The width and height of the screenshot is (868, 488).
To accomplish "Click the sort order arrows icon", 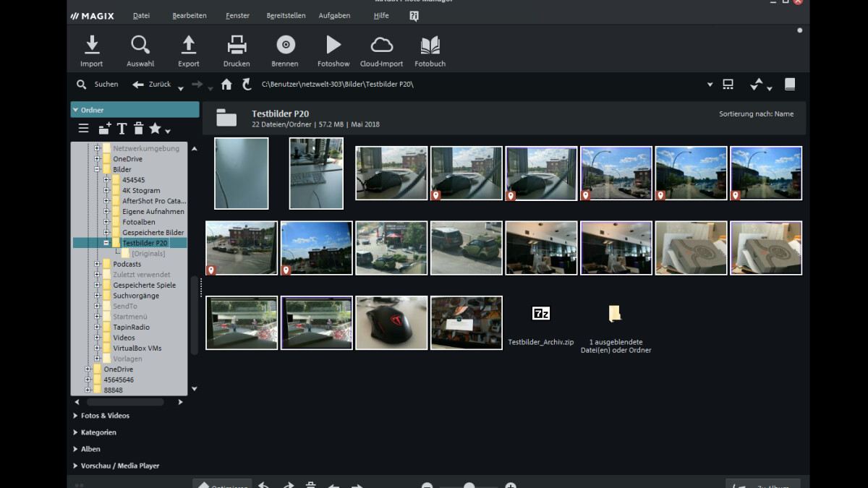I will click(x=757, y=84).
